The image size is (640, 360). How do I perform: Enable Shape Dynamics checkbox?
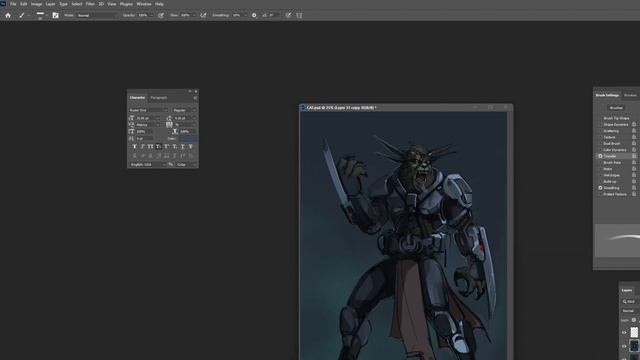600,124
